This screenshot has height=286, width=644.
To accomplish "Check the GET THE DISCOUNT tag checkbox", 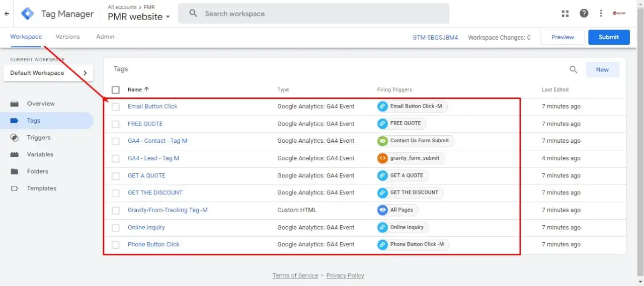I will point(116,193).
